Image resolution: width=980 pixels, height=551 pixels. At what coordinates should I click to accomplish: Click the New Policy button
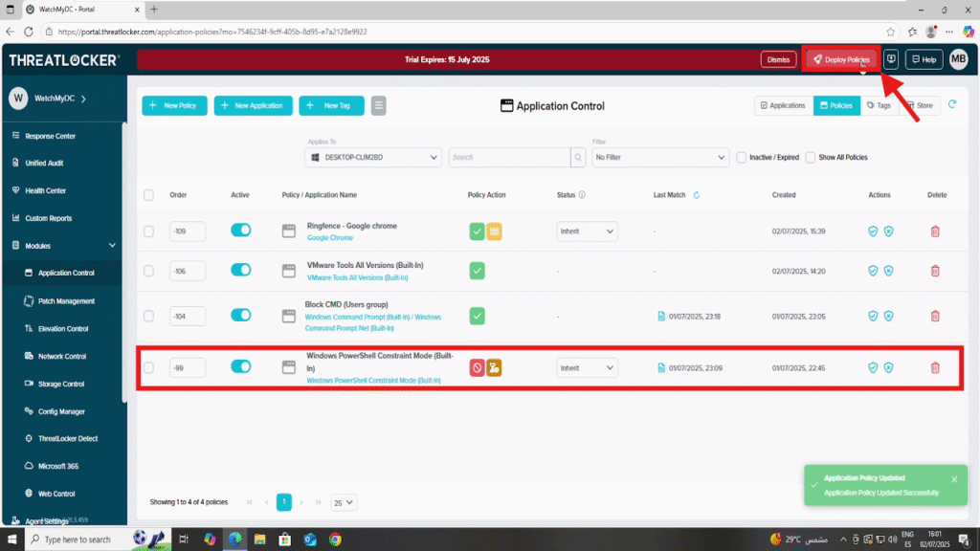tap(174, 105)
